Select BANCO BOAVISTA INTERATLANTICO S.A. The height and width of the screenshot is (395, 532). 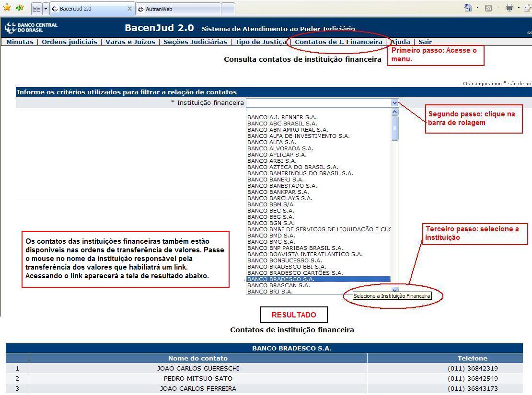tap(319, 254)
